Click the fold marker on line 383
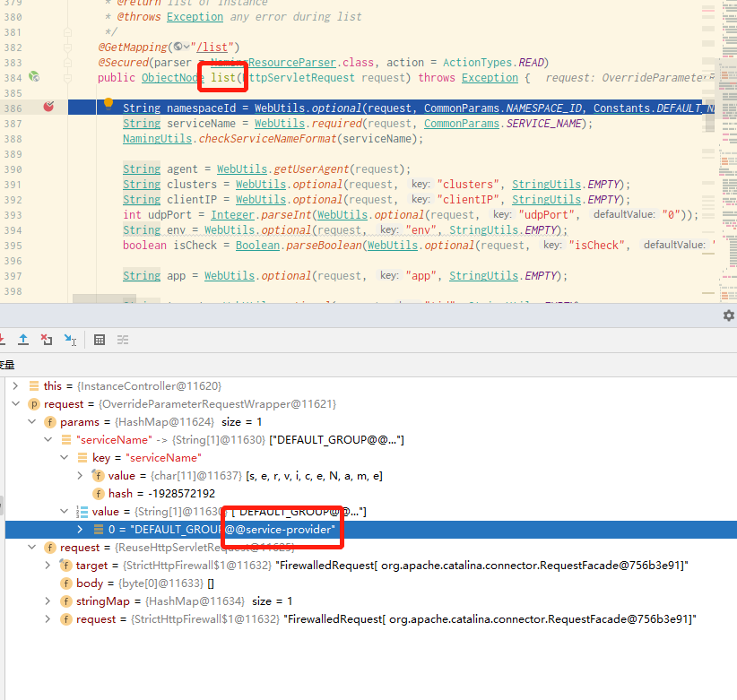 pyautogui.click(x=67, y=63)
